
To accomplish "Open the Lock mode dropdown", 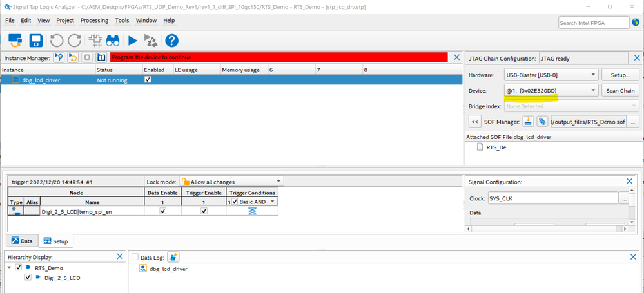I will [x=231, y=182].
